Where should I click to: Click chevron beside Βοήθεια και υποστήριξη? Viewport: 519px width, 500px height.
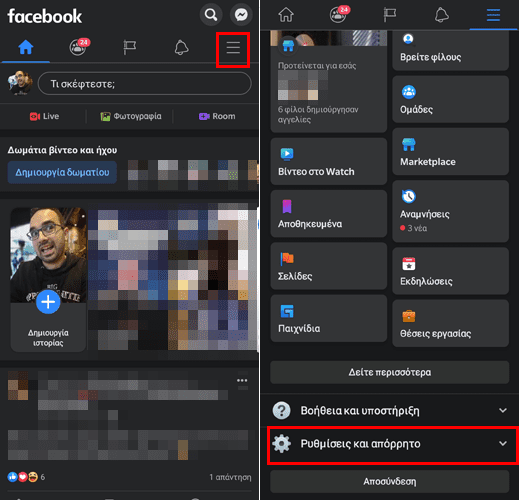pyautogui.click(x=503, y=410)
